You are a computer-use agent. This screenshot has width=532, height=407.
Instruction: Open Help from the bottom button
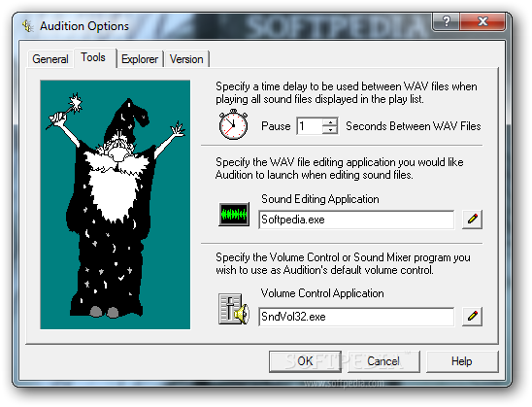point(462,361)
